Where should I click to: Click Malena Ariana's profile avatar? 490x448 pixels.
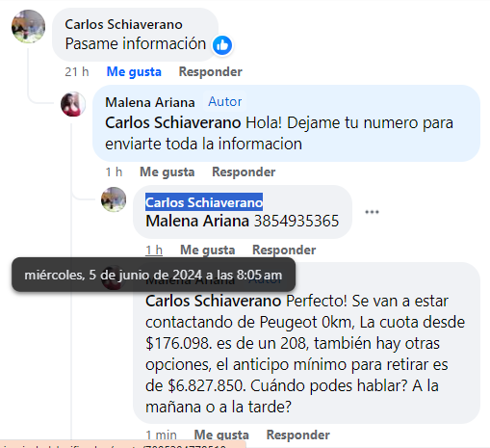click(73, 104)
